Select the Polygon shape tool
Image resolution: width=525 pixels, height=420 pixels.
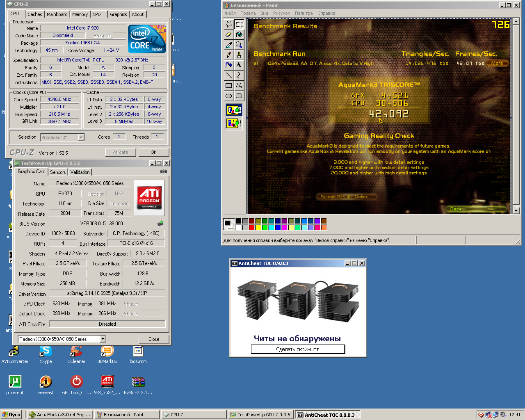click(239, 85)
